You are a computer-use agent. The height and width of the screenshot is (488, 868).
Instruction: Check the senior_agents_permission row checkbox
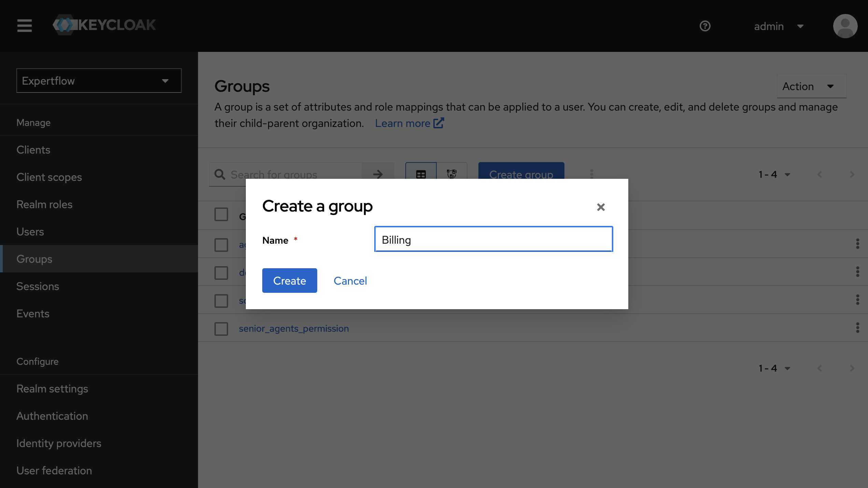tap(221, 329)
